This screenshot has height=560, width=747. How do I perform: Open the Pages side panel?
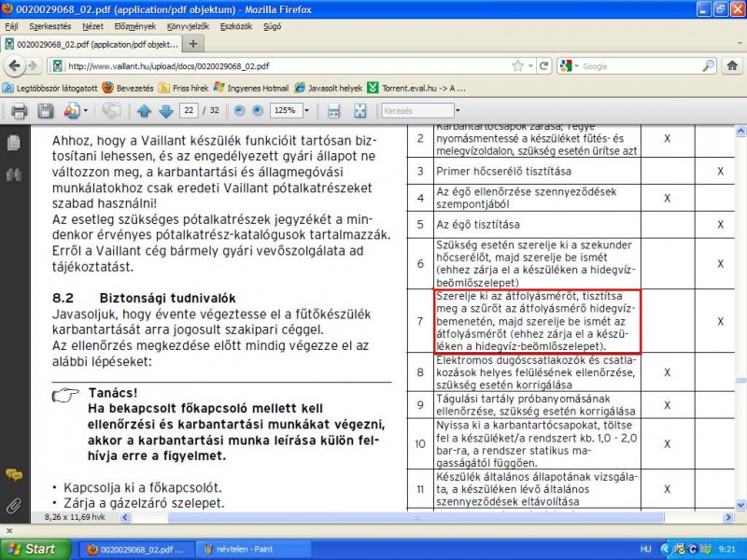point(14,143)
